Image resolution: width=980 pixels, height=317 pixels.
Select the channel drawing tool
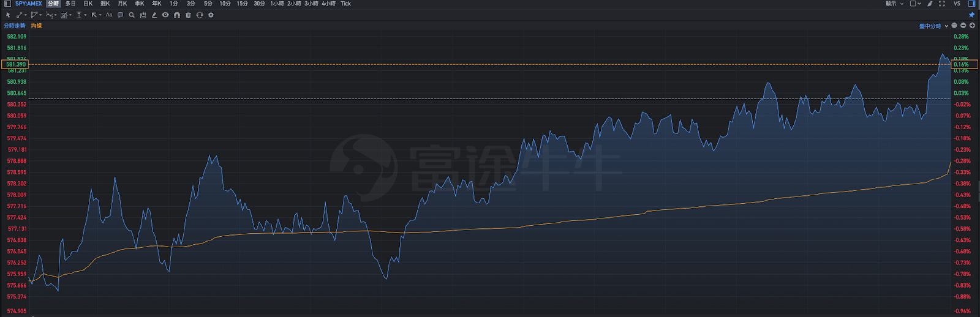34,15
